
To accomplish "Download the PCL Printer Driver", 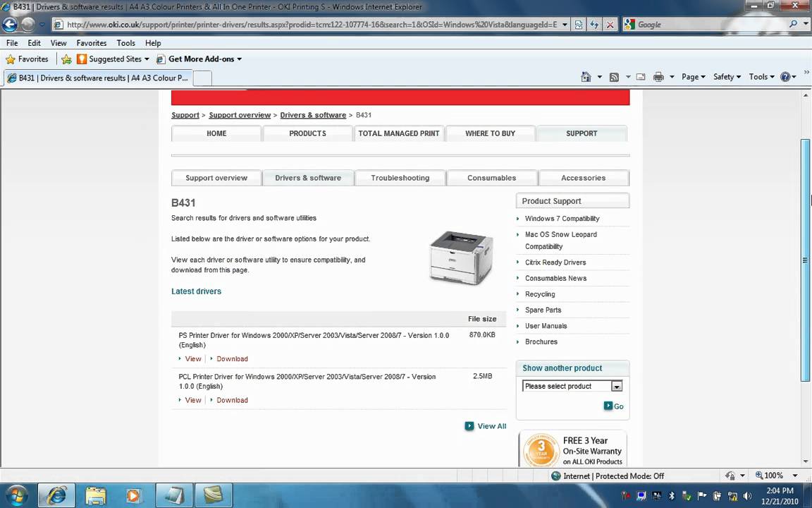I will [x=232, y=400].
